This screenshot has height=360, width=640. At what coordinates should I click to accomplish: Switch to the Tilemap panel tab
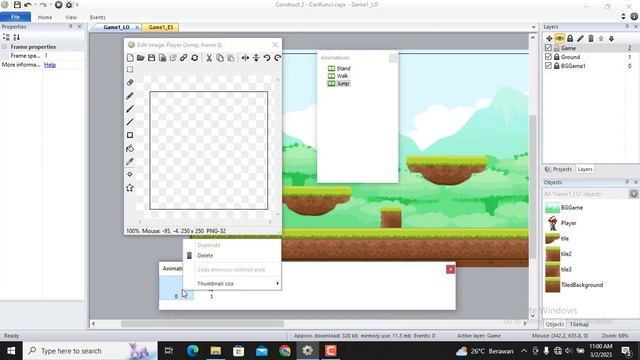[x=579, y=324]
